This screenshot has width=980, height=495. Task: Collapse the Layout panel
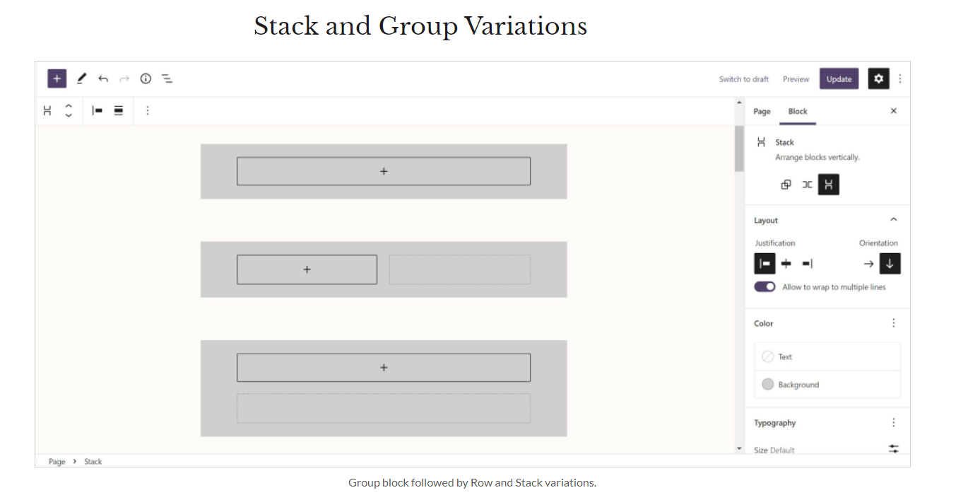(x=893, y=220)
